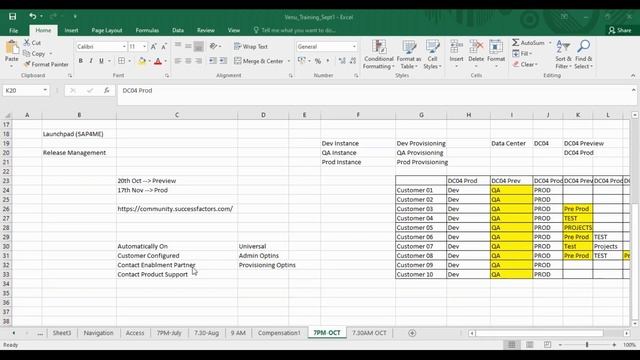
Task: Switch to the Insert ribbon tab
Action: (x=71, y=30)
